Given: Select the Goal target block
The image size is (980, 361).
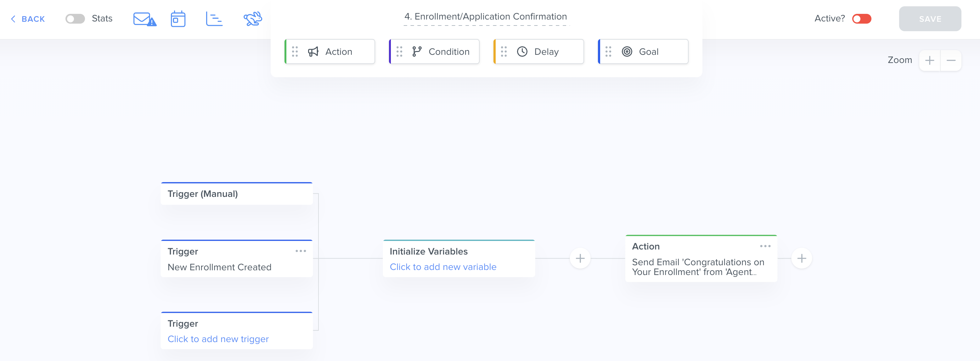Looking at the screenshot, I should 643,51.
